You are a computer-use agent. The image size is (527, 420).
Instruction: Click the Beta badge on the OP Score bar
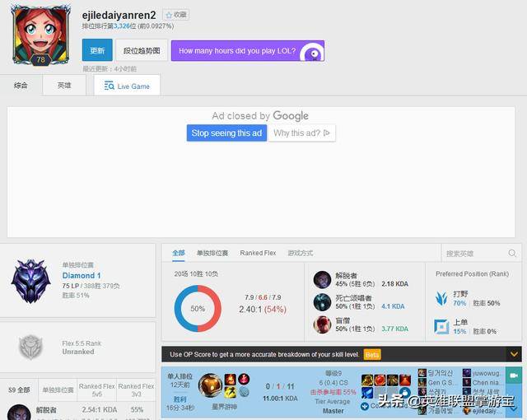tap(372, 354)
